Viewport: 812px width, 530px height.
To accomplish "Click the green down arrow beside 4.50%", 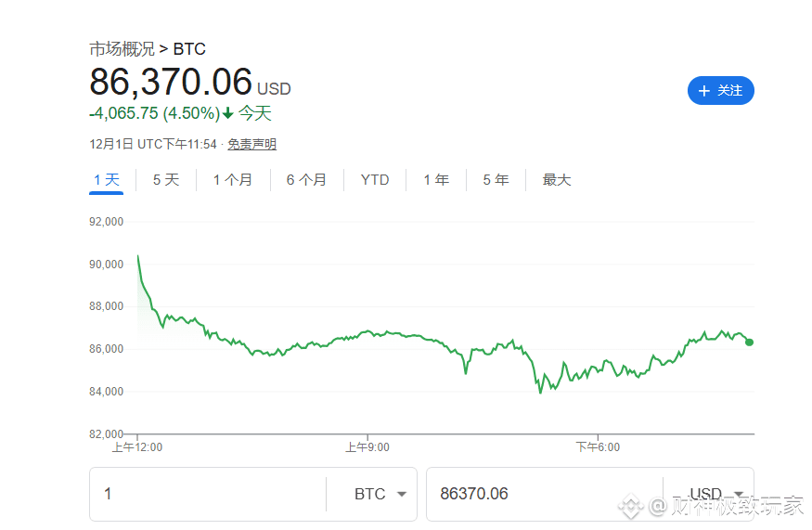I will click(228, 114).
